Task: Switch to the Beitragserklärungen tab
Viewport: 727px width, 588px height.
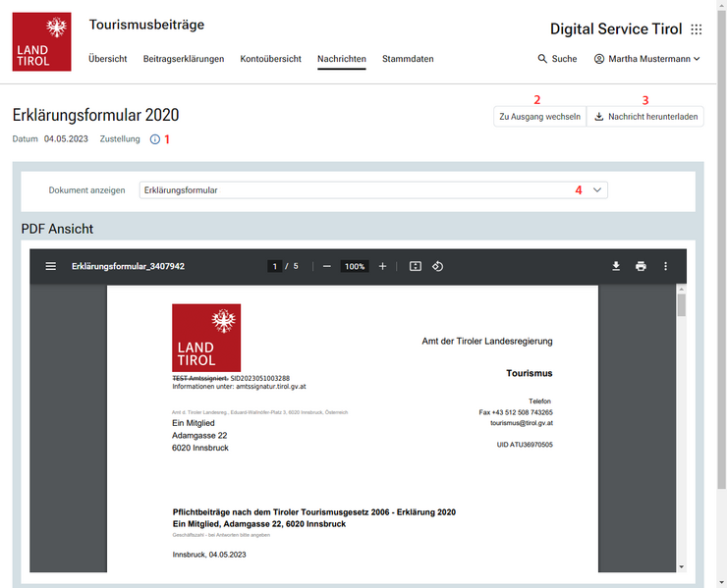Action: coord(184,59)
